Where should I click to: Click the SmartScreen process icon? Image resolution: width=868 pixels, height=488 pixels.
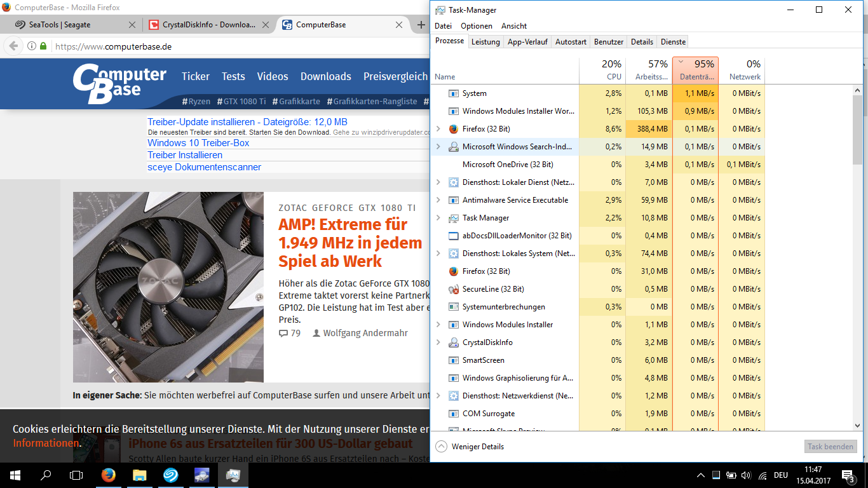tap(453, 360)
